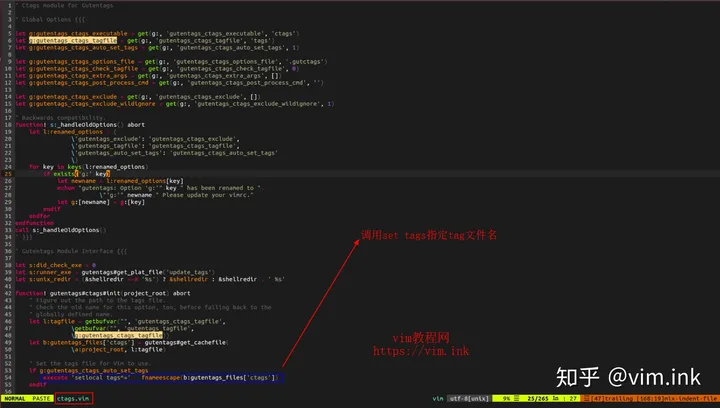720x408 pixels.
Task: Click 'gutentags_exclude' dictionary key on line 20
Action: (108, 139)
